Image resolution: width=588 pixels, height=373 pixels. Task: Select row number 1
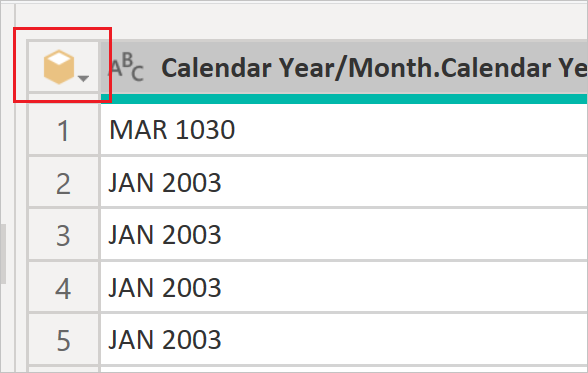63,130
